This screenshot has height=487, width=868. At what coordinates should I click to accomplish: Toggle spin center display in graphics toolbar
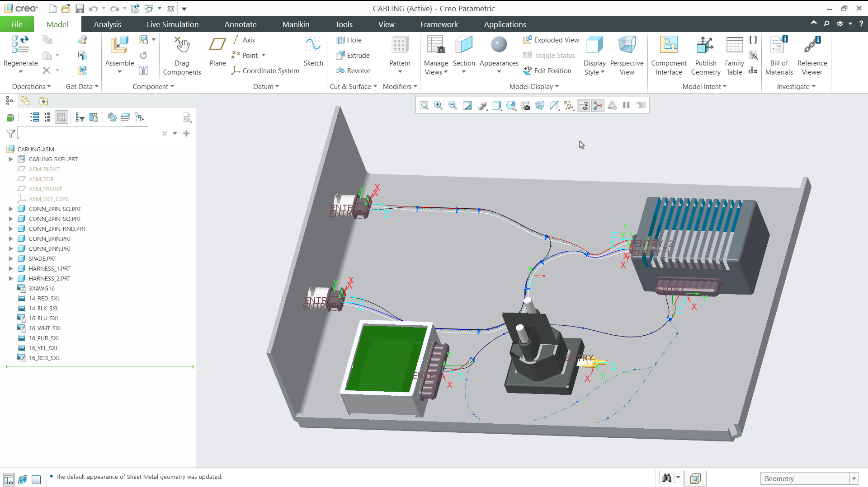click(598, 105)
